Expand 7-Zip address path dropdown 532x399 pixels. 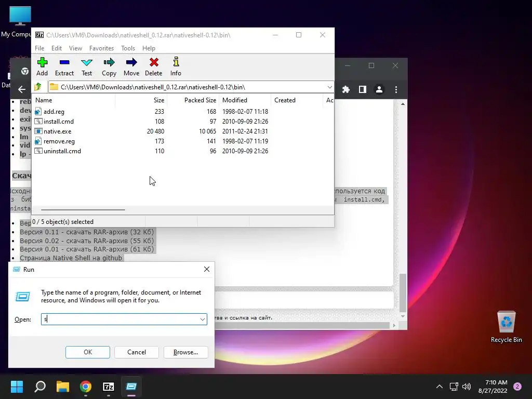point(329,87)
